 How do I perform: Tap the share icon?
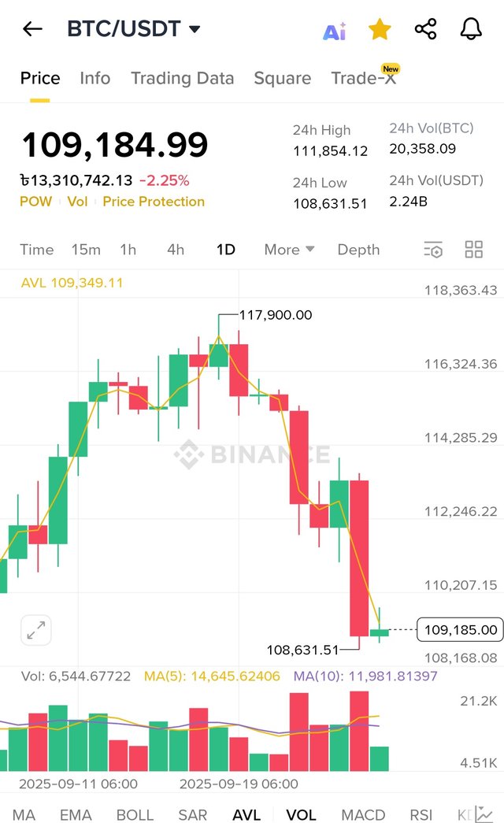click(425, 30)
